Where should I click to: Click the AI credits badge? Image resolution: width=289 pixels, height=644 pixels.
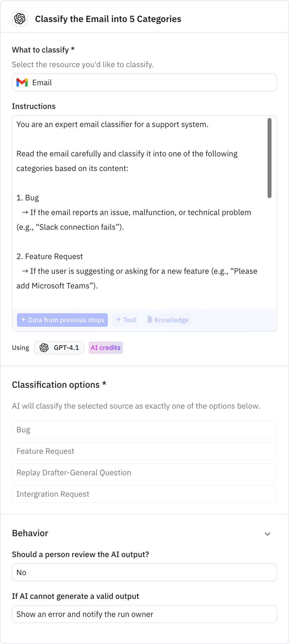coord(106,347)
